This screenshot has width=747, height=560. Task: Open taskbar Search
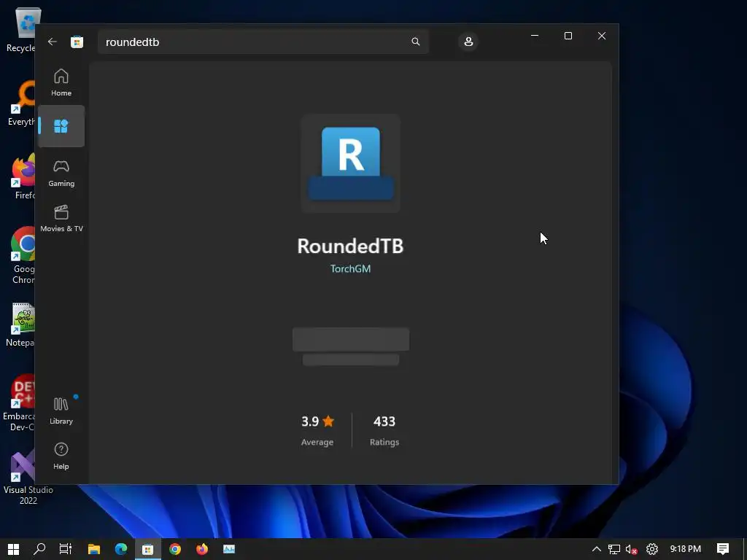(39, 549)
